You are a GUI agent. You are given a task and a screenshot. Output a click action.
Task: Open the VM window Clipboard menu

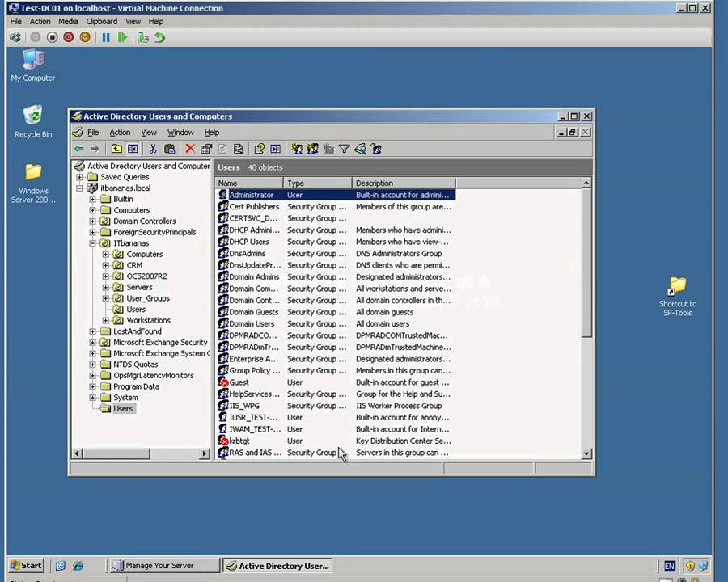tap(101, 21)
